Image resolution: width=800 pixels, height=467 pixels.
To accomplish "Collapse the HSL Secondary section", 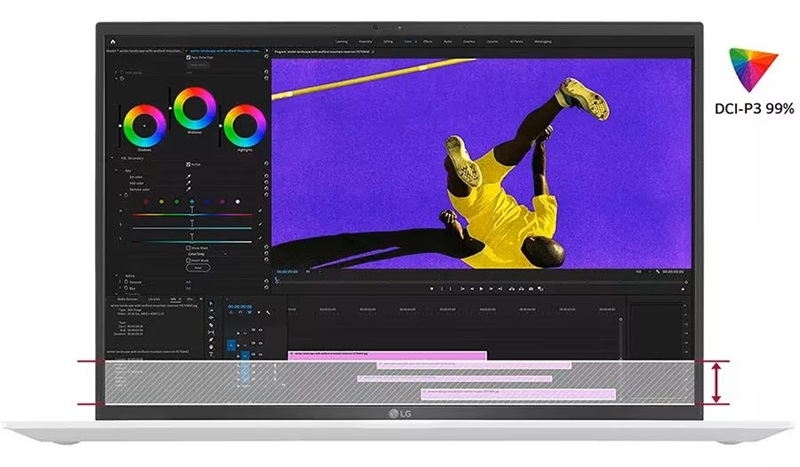I will click(x=112, y=158).
